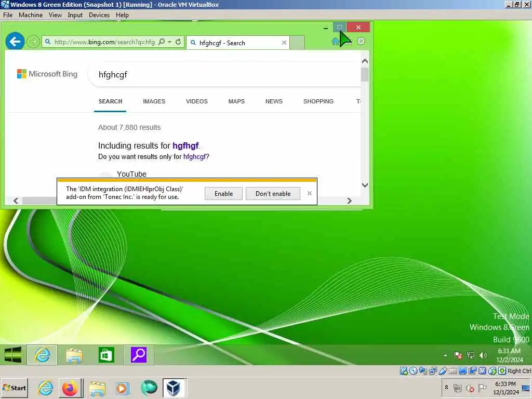
Task: Dismiss the add-on notification bar
Action: 310,193
